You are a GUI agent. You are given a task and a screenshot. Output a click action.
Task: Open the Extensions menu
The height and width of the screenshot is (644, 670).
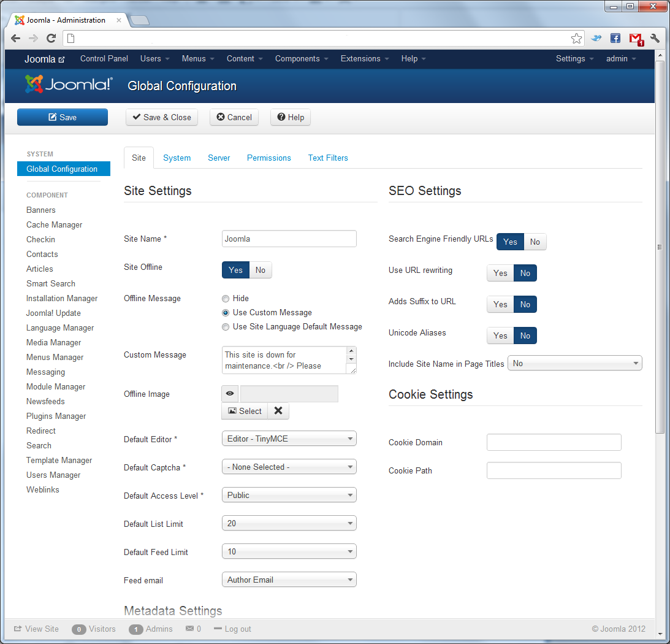[365, 59]
